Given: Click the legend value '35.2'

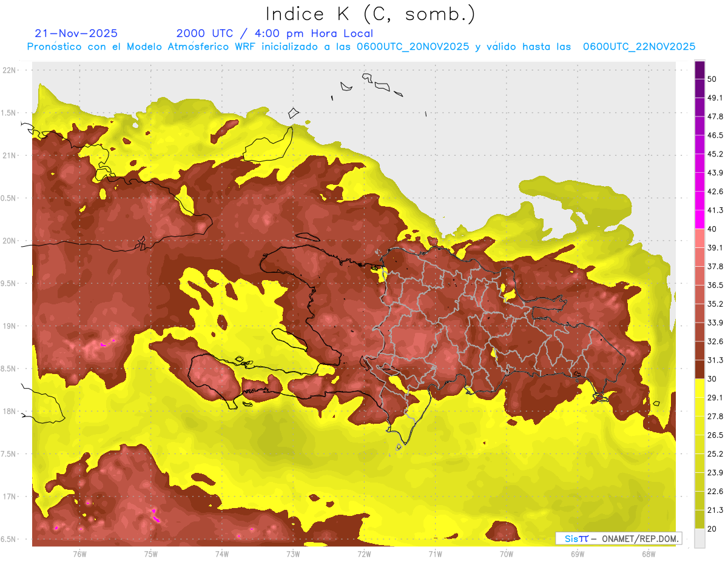Looking at the screenshot, I should click(715, 304).
